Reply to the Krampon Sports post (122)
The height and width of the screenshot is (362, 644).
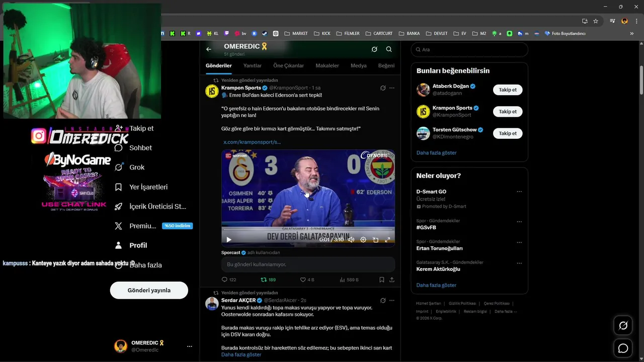tap(229, 280)
